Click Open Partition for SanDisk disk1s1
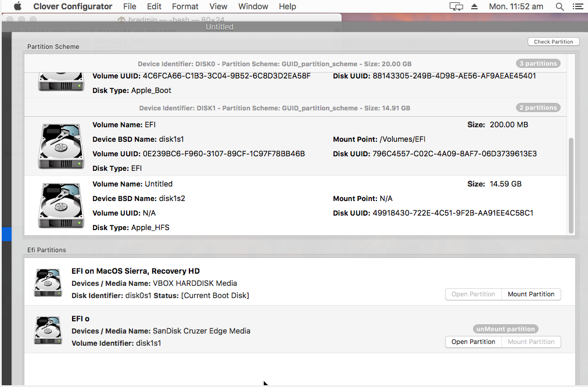The image size is (588, 387). (x=474, y=342)
